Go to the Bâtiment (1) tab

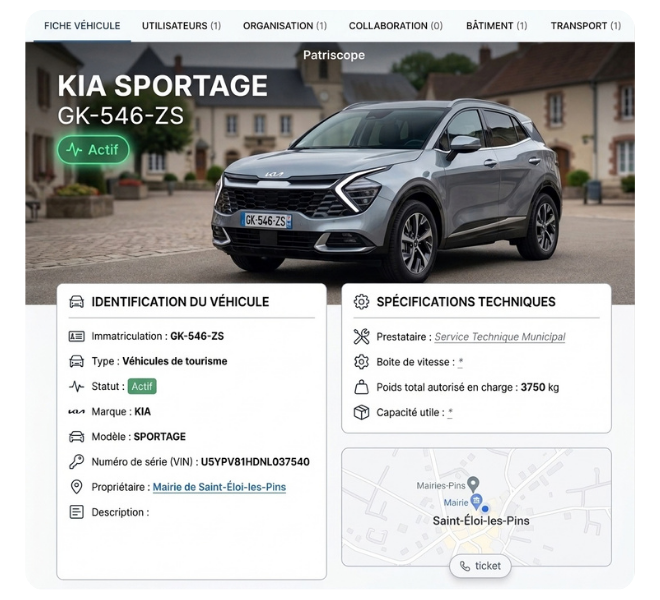click(x=497, y=26)
